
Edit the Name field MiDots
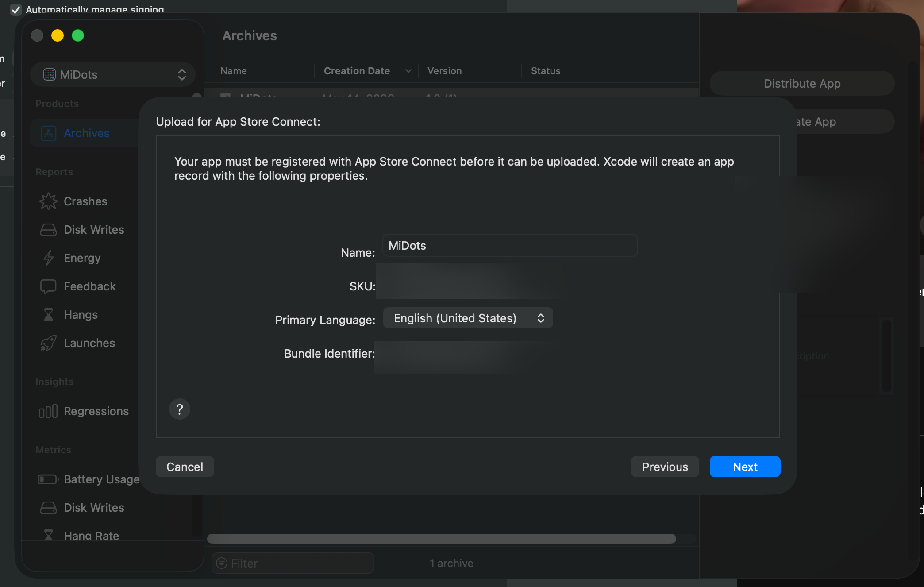(x=510, y=245)
